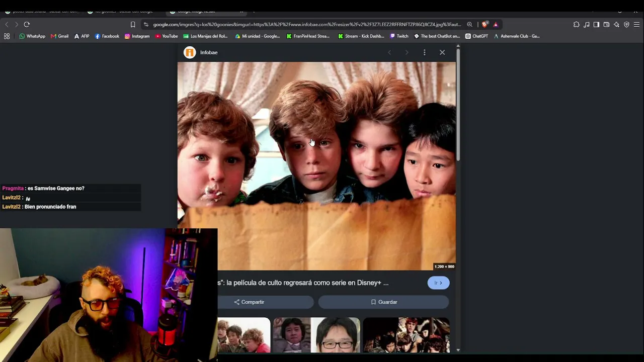Open The best ChatBot bookmark
This screenshot has height=362, width=644.
[437, 36]
